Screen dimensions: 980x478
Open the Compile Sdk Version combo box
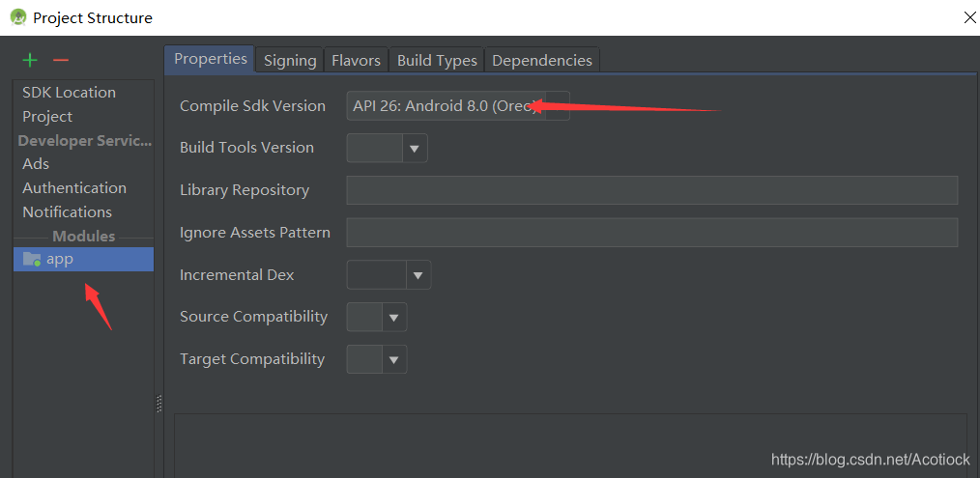[458, 106]
